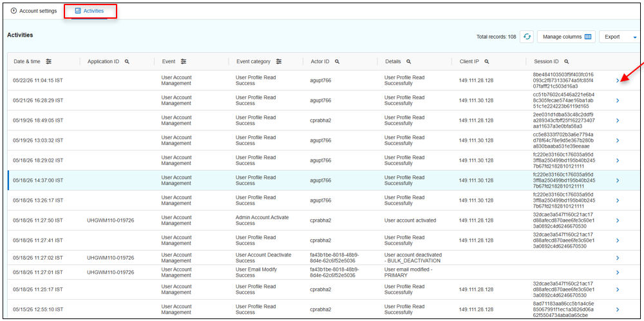Open the Event category filter icon

279,61
